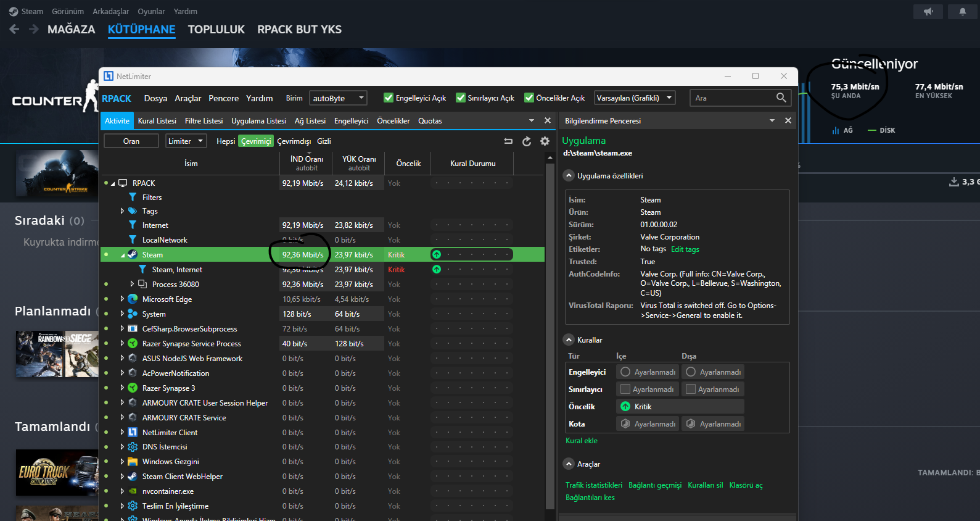Select the inbound Engelleyici Ayarlanmadı radio button

coord(625,372)
